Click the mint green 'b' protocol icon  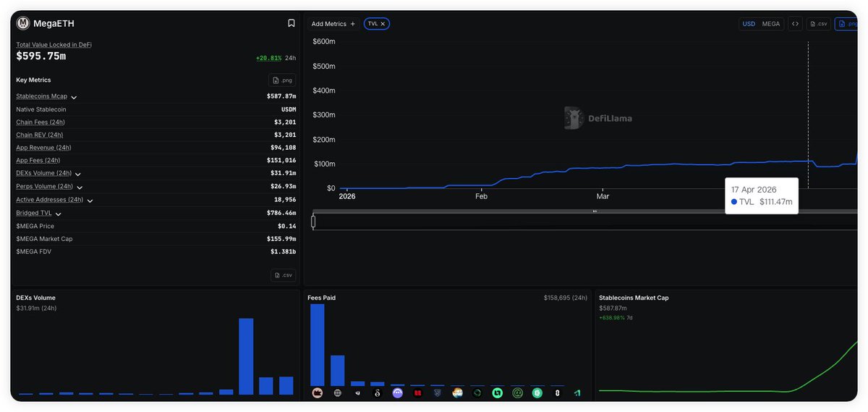tap(498, 393)
